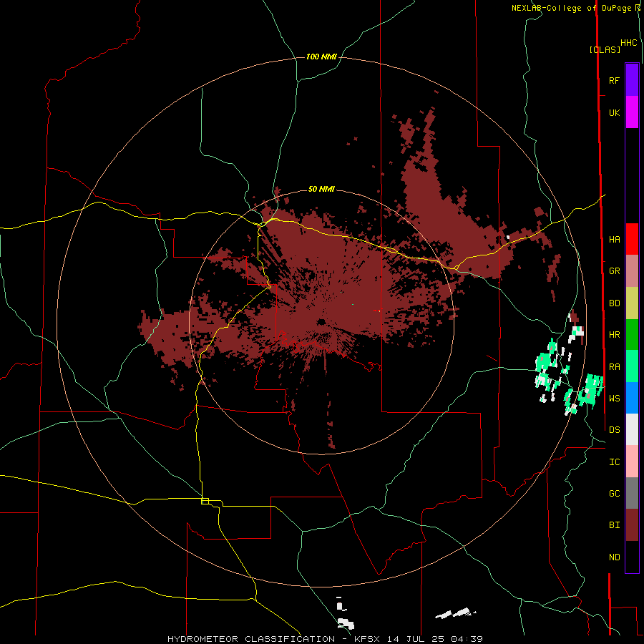The height and width of the screenshot is (644, 644).
Task: Click the IC legend label
Action: click(x=614, y=462)
